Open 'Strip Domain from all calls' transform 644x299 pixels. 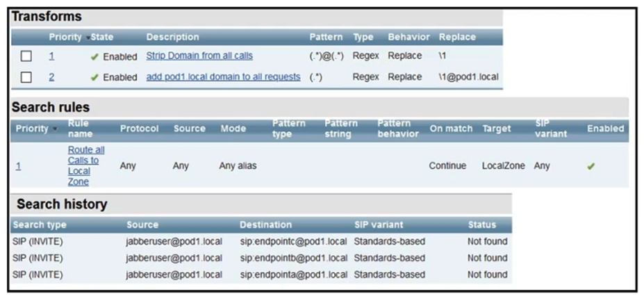click(x=199, y=56)
